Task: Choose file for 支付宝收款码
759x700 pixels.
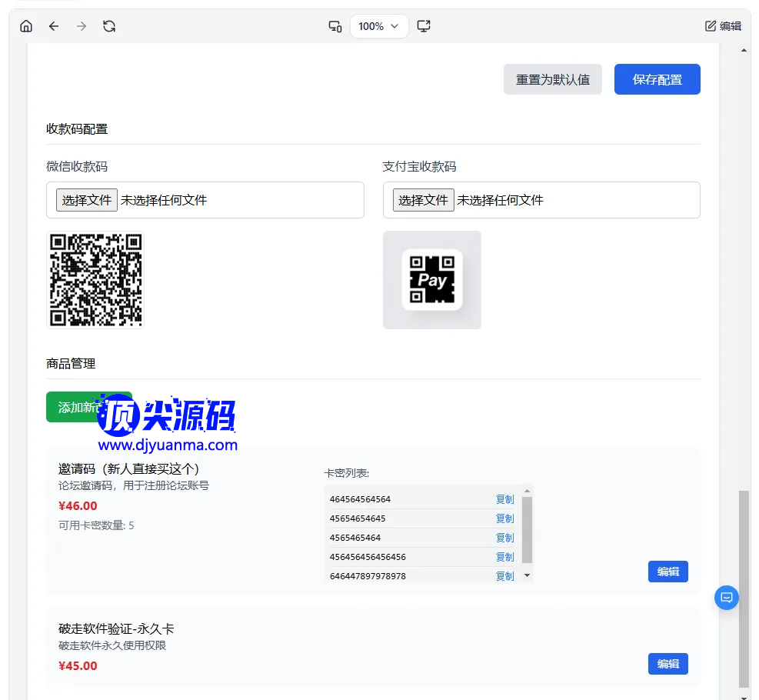Action: tap(424, 200)
